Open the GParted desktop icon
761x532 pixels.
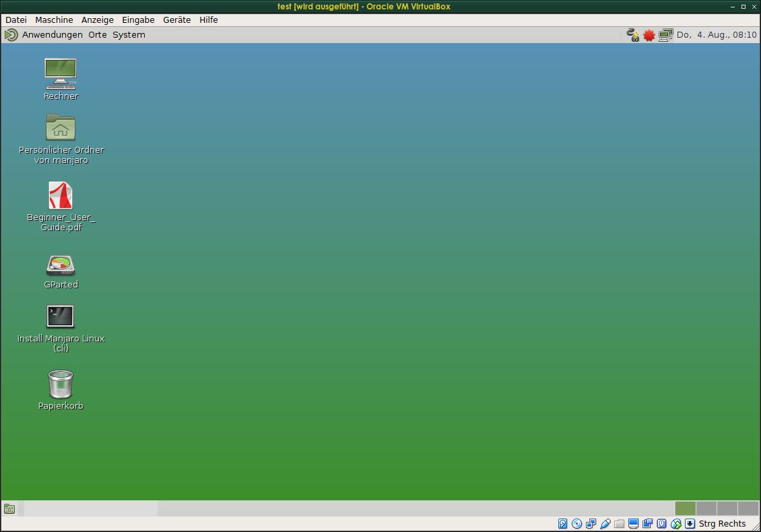point(61,265)
